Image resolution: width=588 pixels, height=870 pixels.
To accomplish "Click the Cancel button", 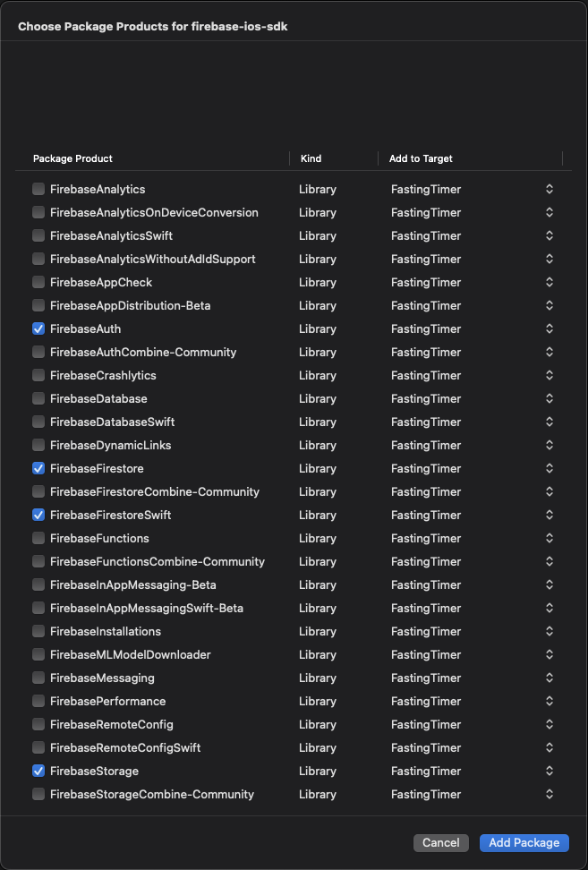I will click(x=441, y=842).
